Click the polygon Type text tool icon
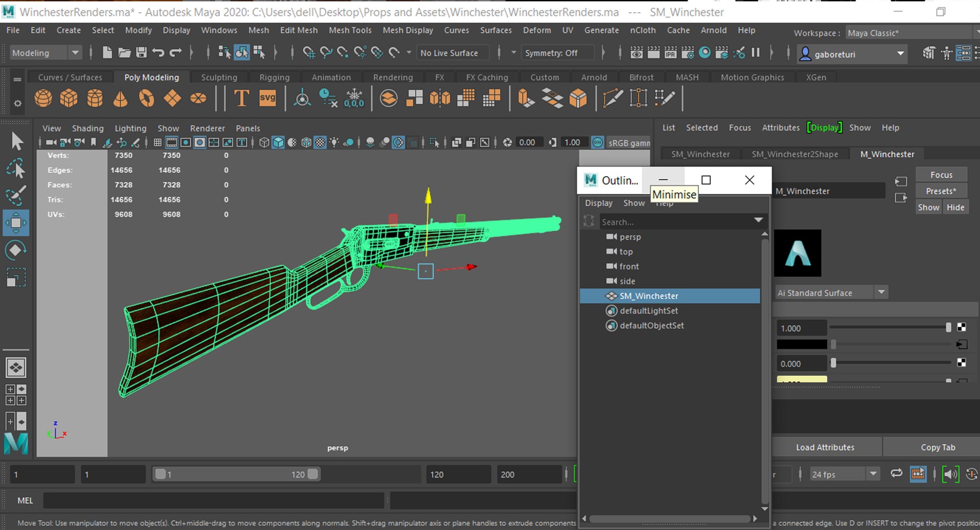980x530 pixels. 241,98
